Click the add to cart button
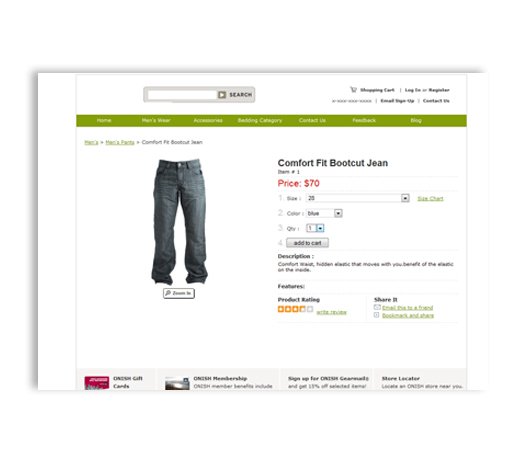This screenshot has width=517, height=459. [x=307, y=243]
